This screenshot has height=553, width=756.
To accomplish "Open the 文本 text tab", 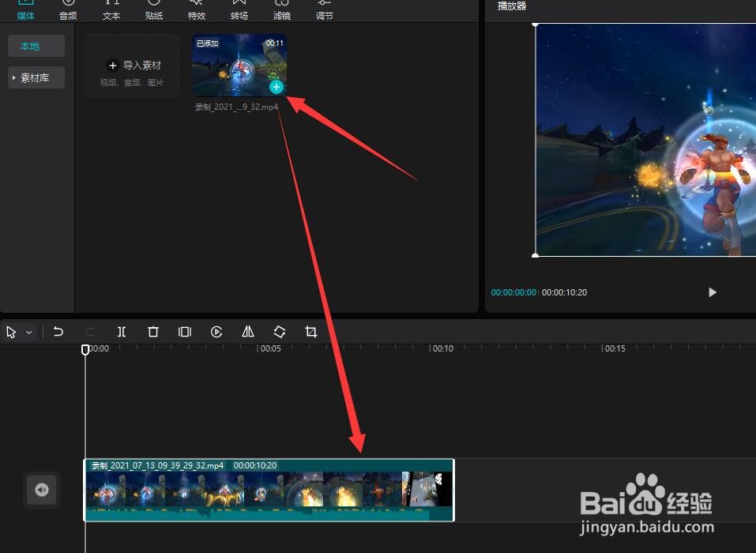I will (x=111, y=10).
